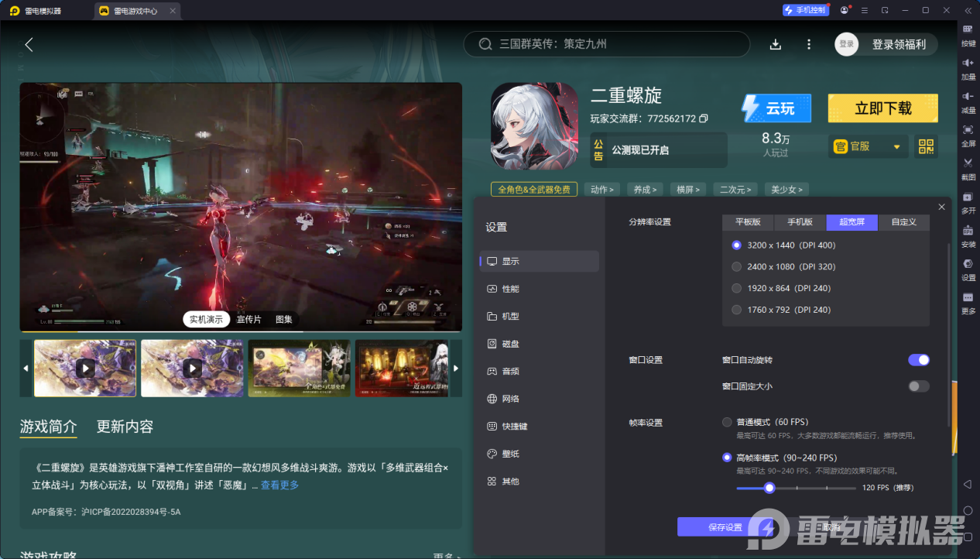The width and height of the screenshot is (980, 559).
Task: Click 保存设置 button
Action: pos(725,527)
